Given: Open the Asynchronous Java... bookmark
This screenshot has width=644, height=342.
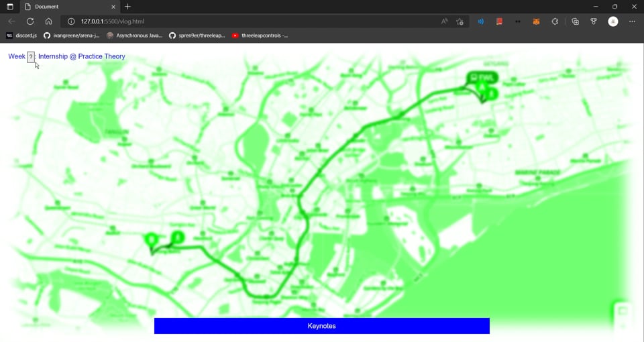Looking at the screenshot, I should (x=134, y=36).
